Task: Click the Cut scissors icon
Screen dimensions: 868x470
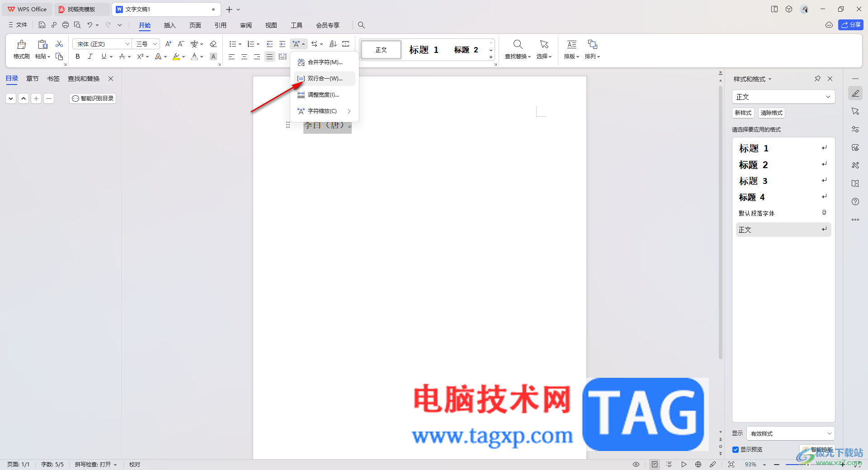Action: point(59,44)
